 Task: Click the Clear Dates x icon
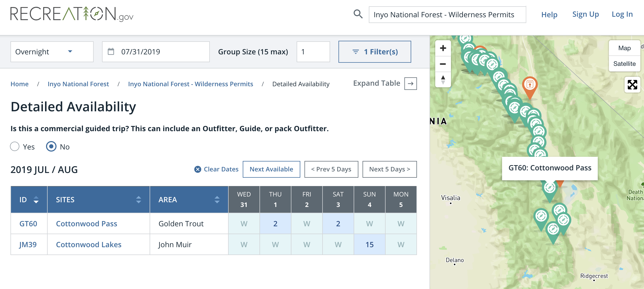pyautogui.click(x=198, y=169)
